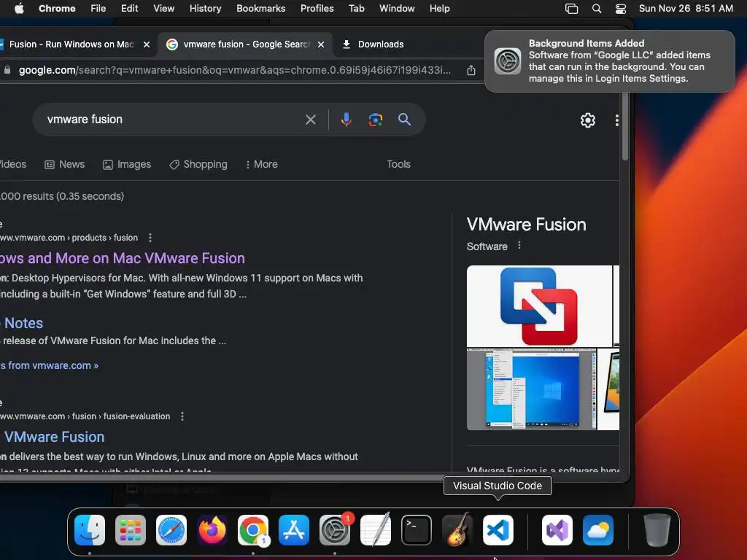Search by image with Google Lens icon
747x560 pixels.
pyautogui.click(x=376, y=120)
